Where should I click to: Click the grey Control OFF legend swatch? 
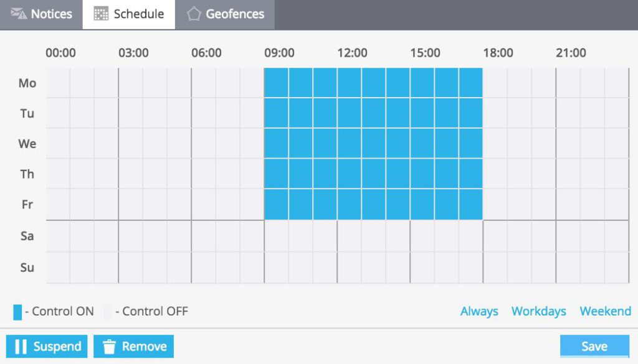(108, 312)
